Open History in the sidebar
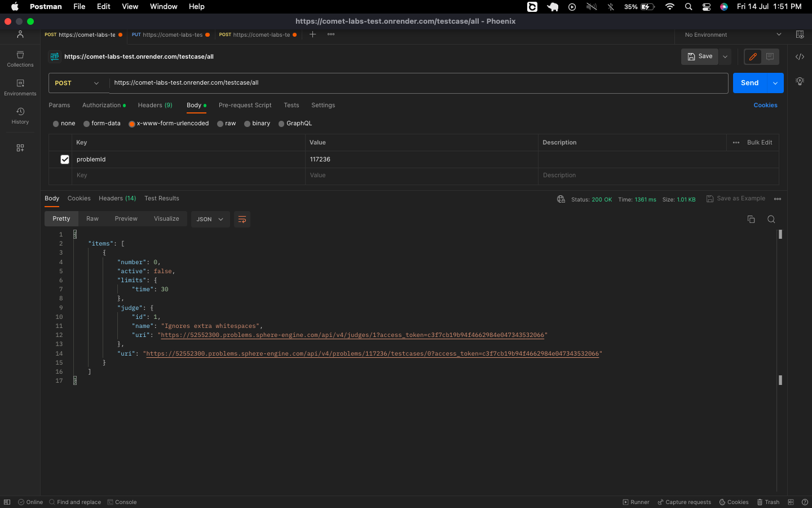This screenshot has height=508, width=812. pos(20,116)
